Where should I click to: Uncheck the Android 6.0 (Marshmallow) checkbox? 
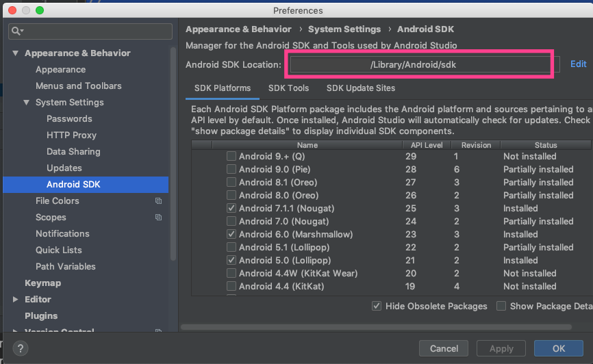(231, 235)
